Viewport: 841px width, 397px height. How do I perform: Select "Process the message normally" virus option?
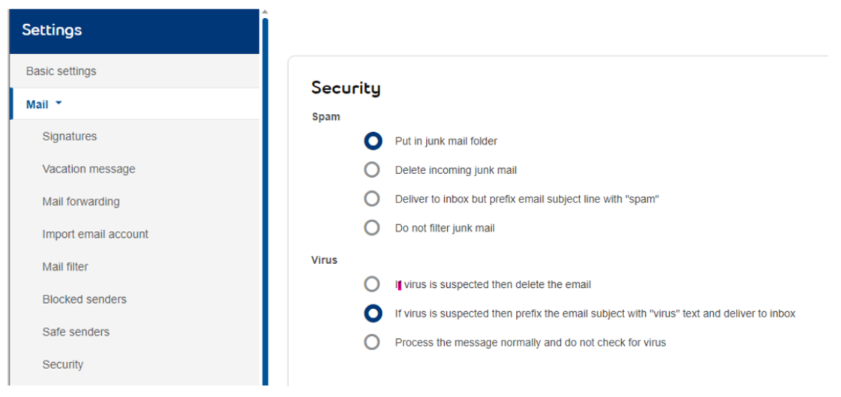pos(372,342)
